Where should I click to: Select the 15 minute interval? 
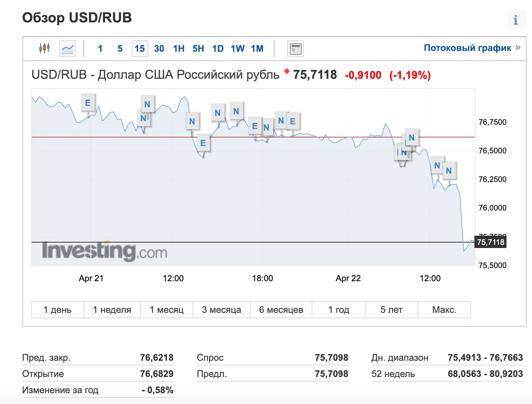point(140,49)
